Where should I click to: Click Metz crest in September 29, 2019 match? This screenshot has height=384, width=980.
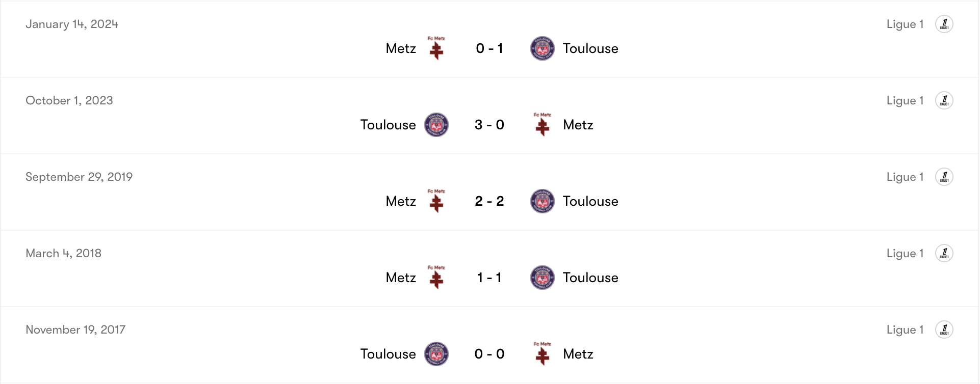436,201
